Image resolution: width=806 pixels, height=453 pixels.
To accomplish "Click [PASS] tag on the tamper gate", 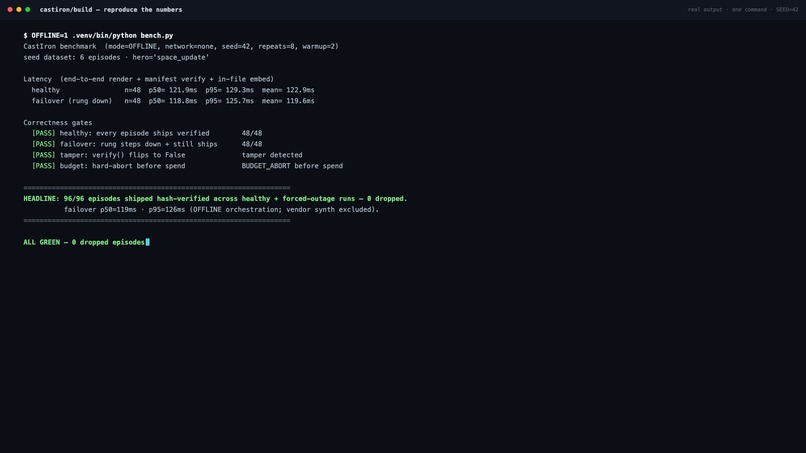I will pos(44,155).
